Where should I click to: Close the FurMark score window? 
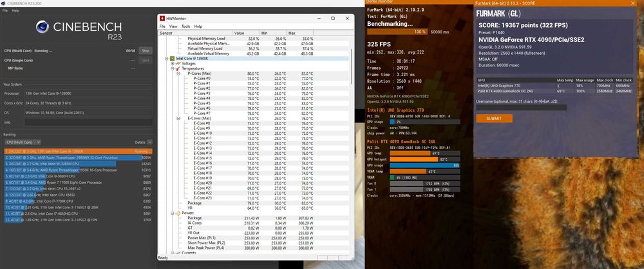pyautogui.click(x=632, y=3)
